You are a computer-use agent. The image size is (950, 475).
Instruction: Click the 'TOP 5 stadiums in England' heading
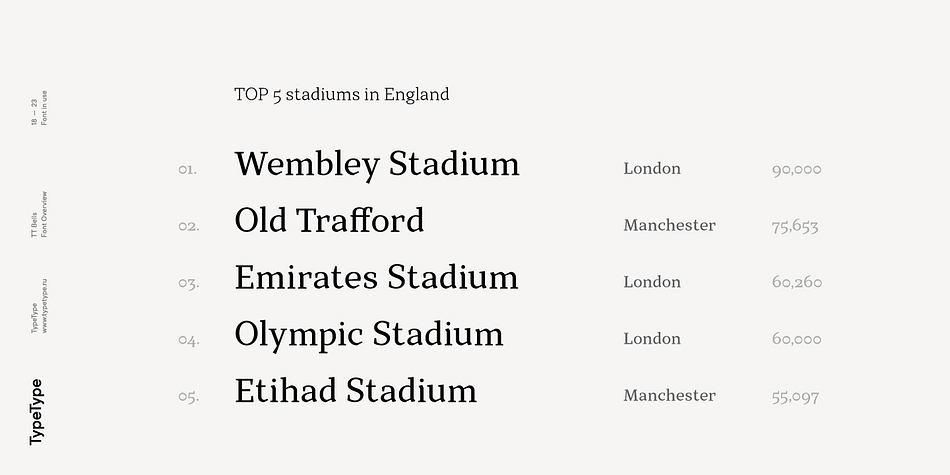[x=342, y=95]
